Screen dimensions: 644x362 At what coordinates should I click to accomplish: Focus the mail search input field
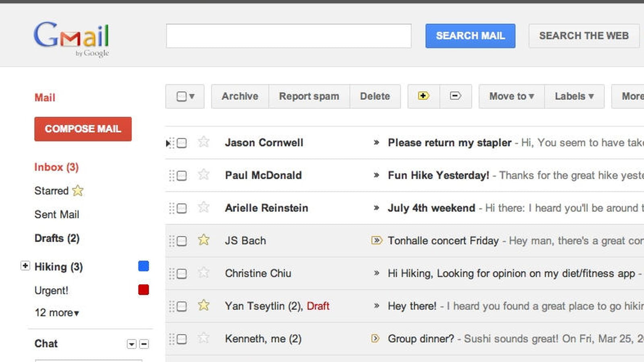pos(289,36)
